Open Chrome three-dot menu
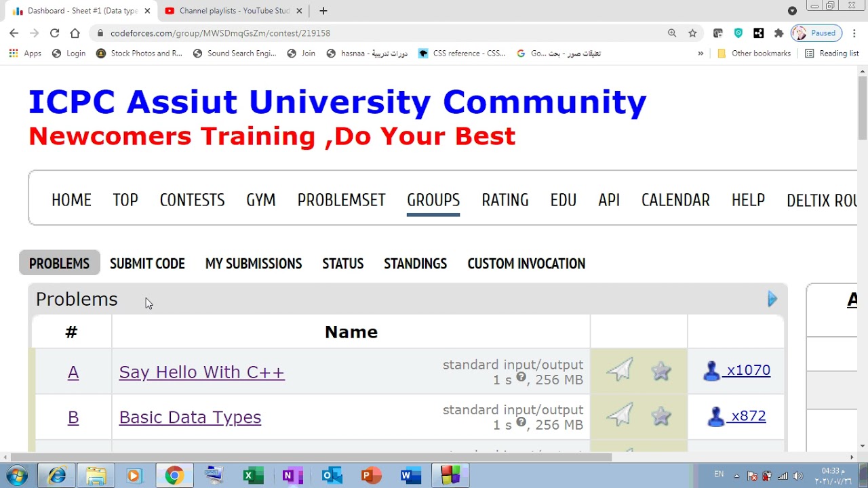The image size is (868, 488). click(x=854, y=33)
